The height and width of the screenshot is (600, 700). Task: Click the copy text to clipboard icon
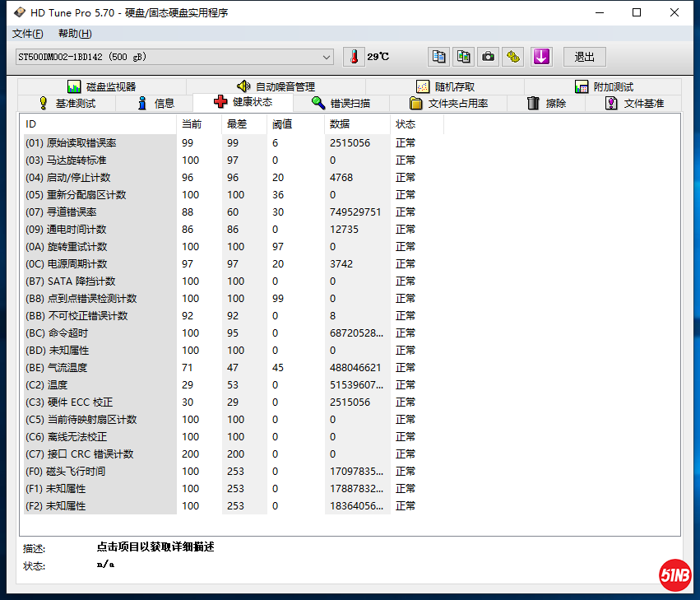[x=439, y=57]
